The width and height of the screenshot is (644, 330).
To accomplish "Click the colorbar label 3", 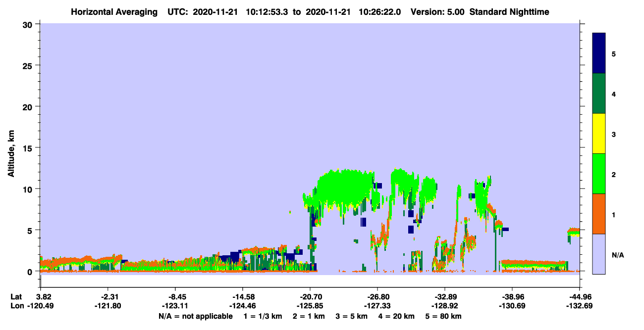I will (x=614, y=134).
